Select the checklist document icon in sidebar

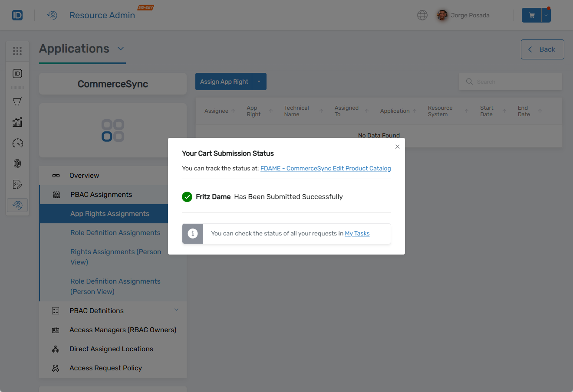point(17,184)
